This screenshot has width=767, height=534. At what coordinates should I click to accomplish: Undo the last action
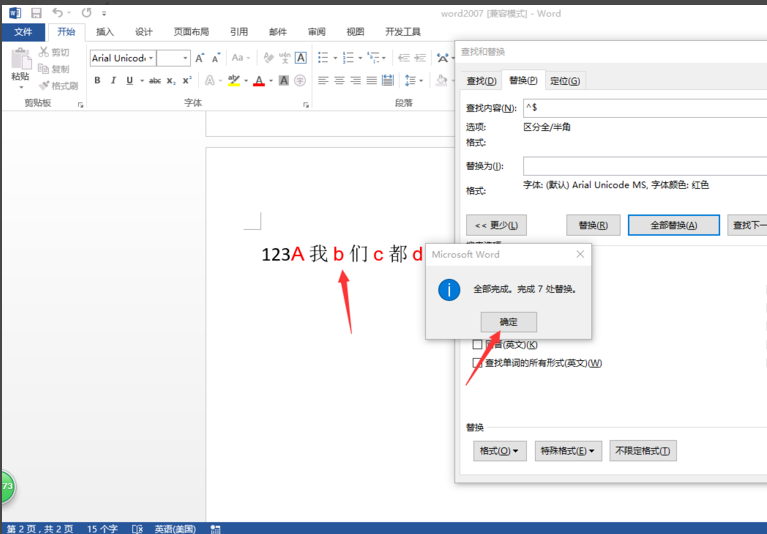tap(58, 13)
